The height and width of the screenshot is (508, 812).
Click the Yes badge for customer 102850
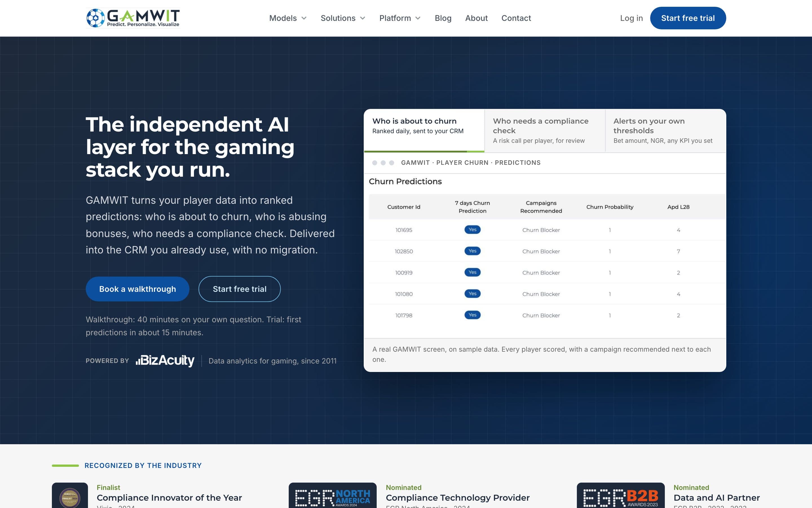473,251
